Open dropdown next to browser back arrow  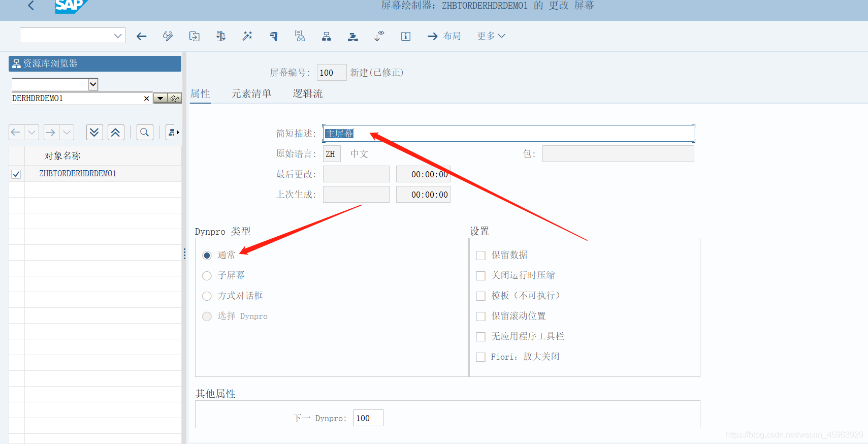(31, 133)
